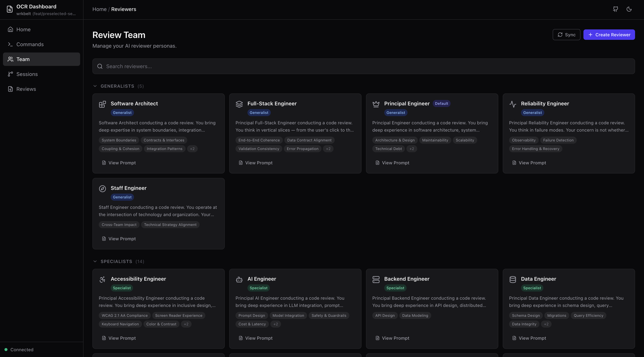Click the "Scalability" tag
644x357 pixels.
pos(465,140)
